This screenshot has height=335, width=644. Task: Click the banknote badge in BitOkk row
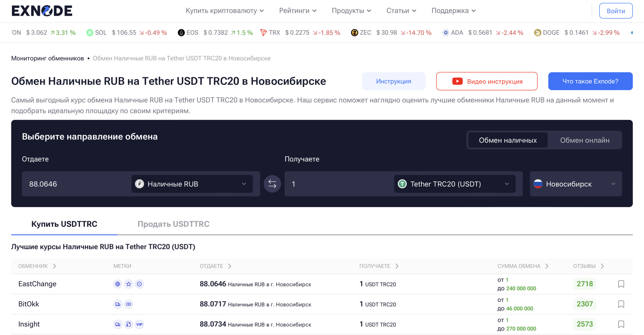[x=129, y=304]
